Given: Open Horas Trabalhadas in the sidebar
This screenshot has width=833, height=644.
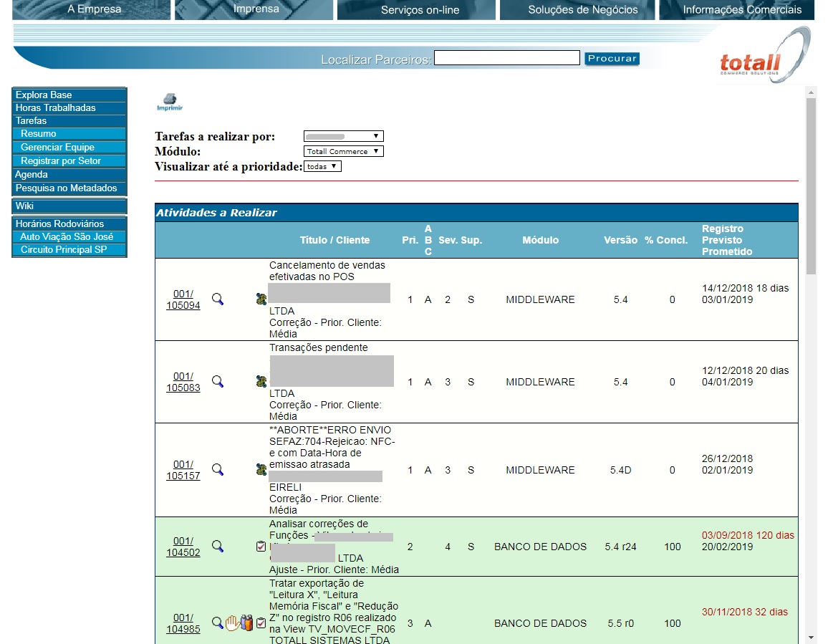Looking at the screenshot, I should (69, 108).
